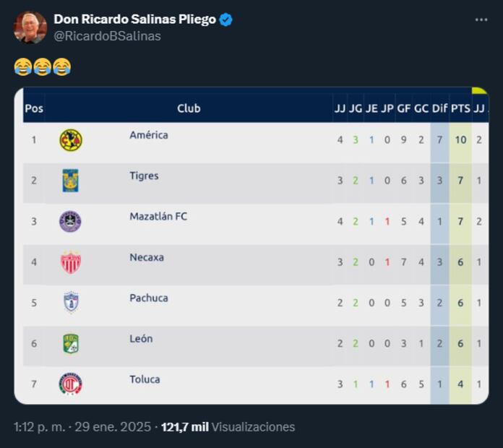Viewport: 503px width, 448px height.
Task: Click the América club crest
Action: click(x=70, y=139)
